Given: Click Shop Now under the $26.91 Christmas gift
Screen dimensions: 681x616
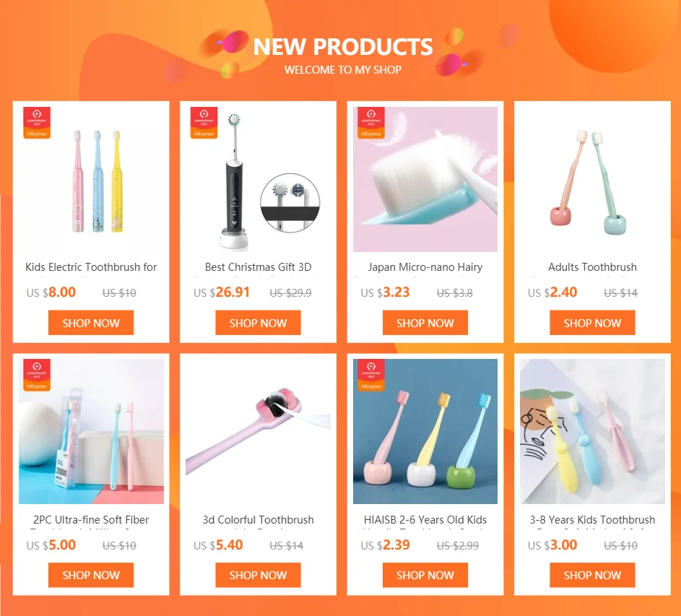Looking at the screenshot, I should [258, 323].
